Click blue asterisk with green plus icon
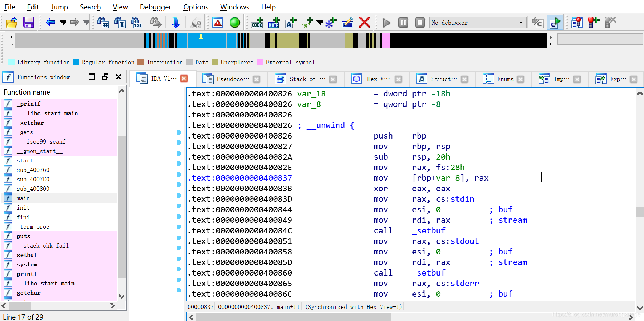This screenshot has width=644, height=321. [331, 23]
